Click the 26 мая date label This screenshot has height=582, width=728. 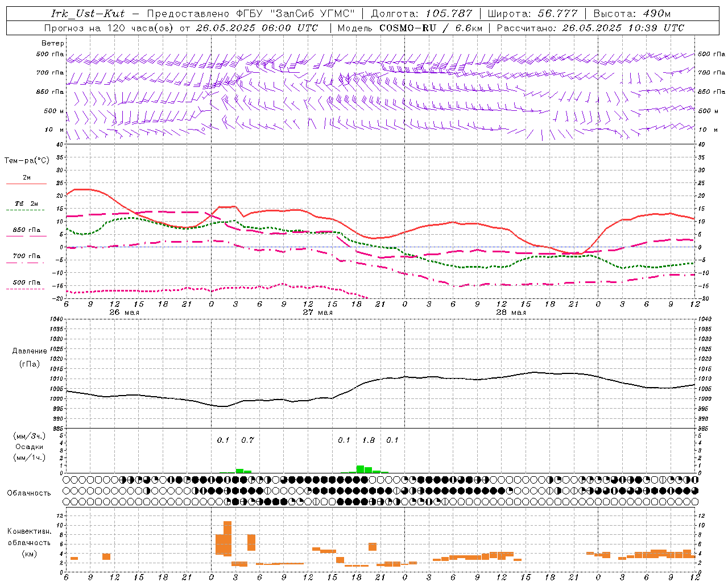coord(124,313)
